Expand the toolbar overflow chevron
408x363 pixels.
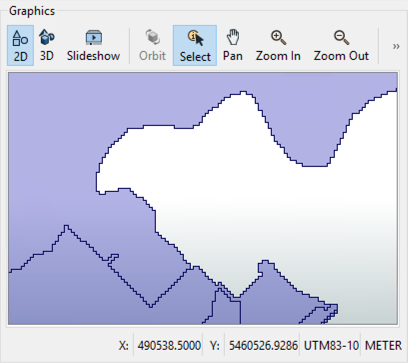tap(396, 46)
